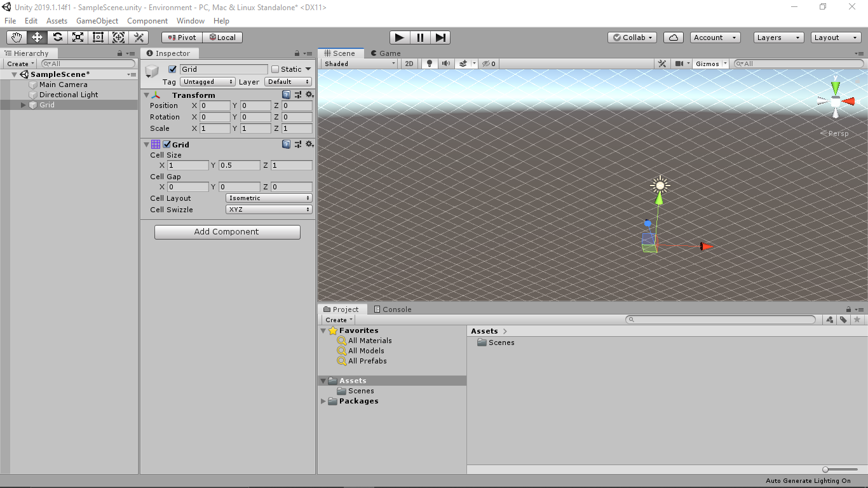Open Cell Layout dropdown set to Isometric
The height and width of the screenshot is (488, 868).
[269, 198]
